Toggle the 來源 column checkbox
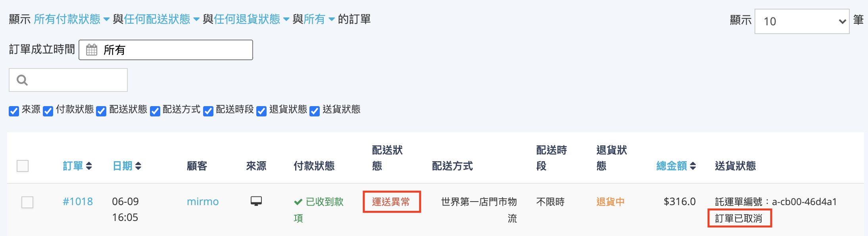Image resolution: width=868 pixels, height=236 pixels. 14,111
